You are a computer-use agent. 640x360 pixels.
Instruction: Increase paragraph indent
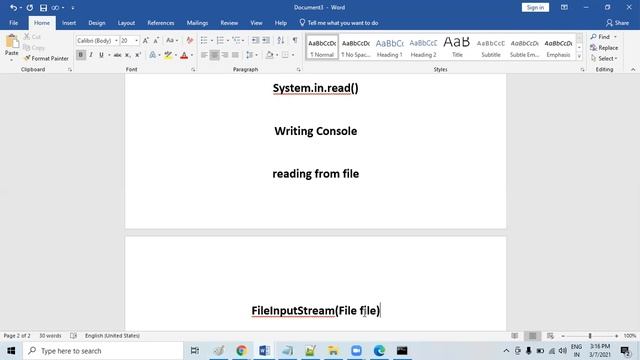click(266, 40)
